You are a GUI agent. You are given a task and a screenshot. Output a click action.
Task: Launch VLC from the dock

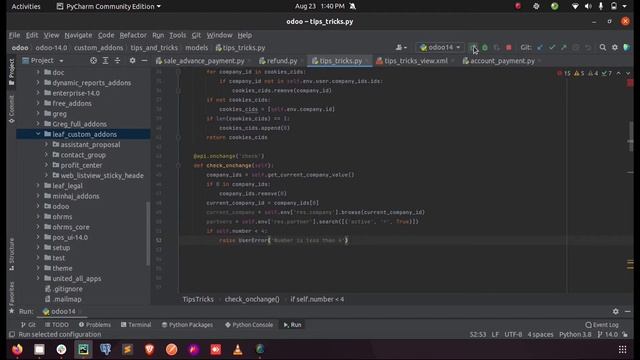238,349
